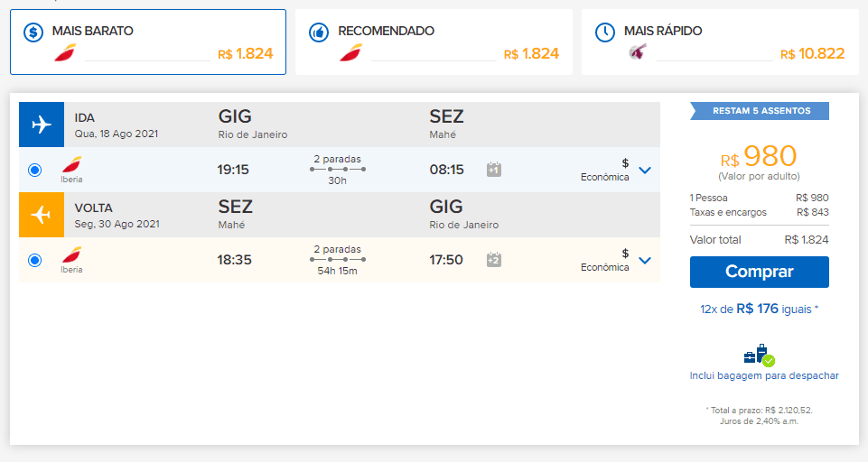Select the outbound Iberia 19:15 flight radio button
Screen dimensions: 868x462
click(35, 170)
